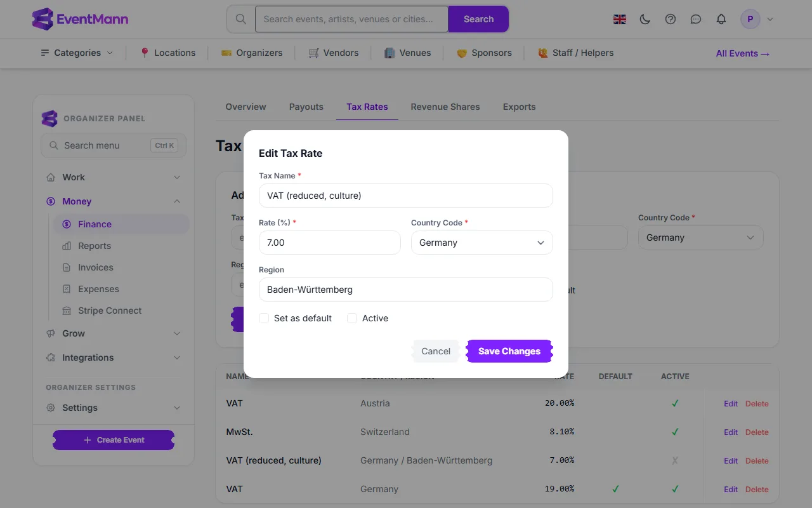Open the chat messages icon
The width and height of the screenshot is (812, 508).
(696, 19)
